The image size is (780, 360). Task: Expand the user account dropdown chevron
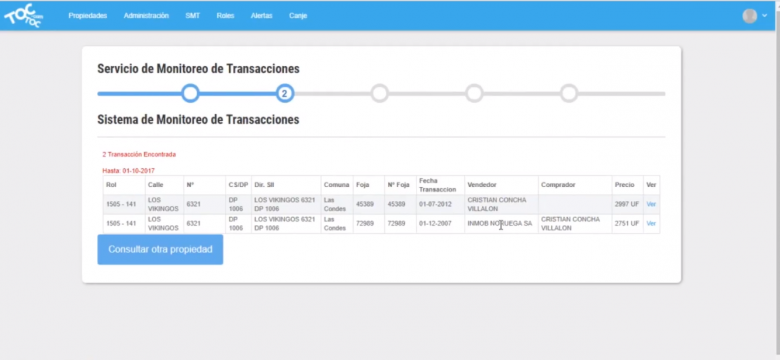point(765,16)
